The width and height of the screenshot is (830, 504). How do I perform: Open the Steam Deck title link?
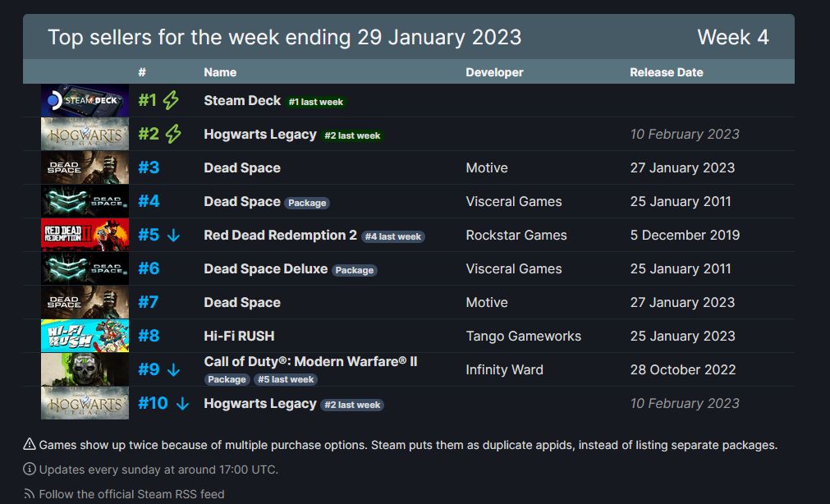pos(242,101)
